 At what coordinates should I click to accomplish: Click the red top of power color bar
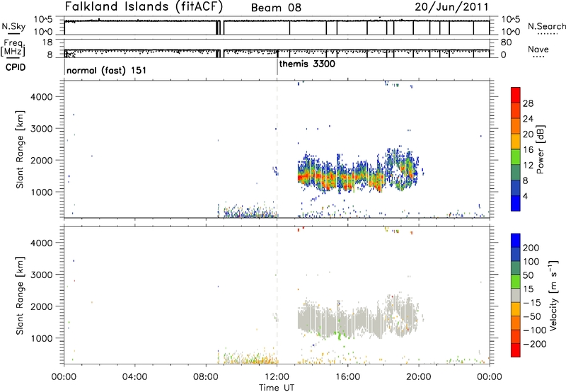coord(516,95)
